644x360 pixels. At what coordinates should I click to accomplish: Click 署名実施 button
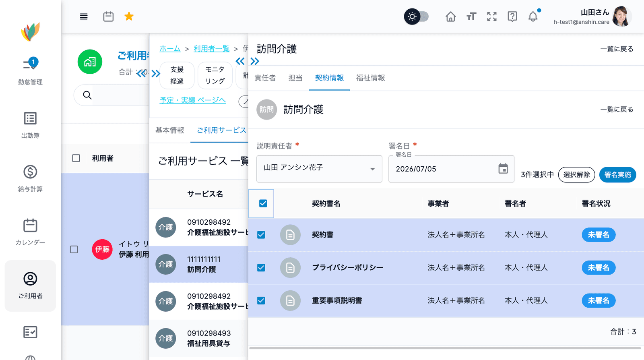(x=617, y=174)
